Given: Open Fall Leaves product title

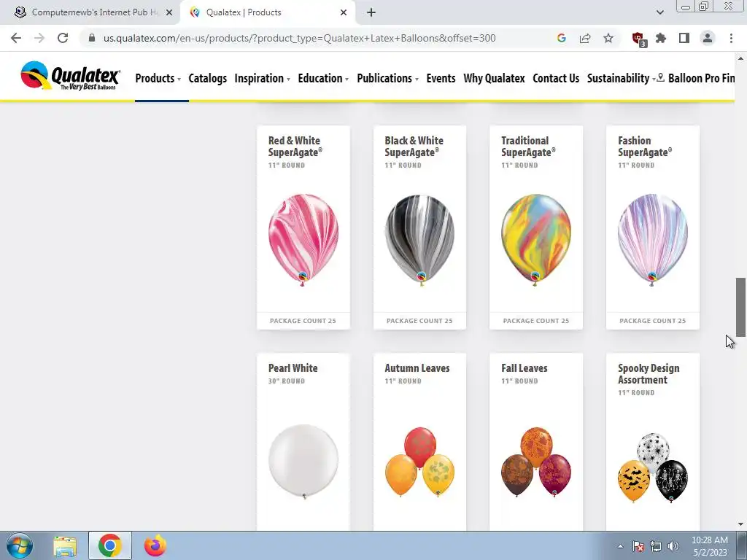Looking at the screenshot, I should (x=524, y=368).
